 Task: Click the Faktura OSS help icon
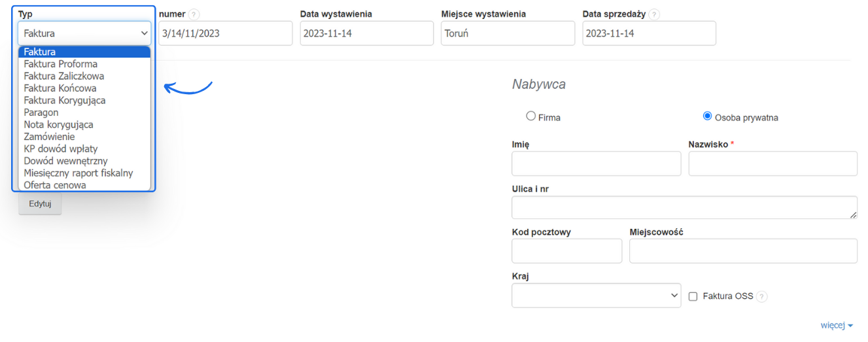click(761, 296)
